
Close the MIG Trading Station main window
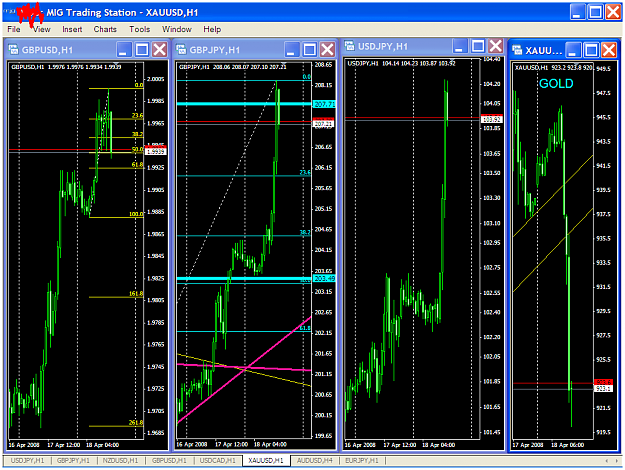(x=613, y=12)
